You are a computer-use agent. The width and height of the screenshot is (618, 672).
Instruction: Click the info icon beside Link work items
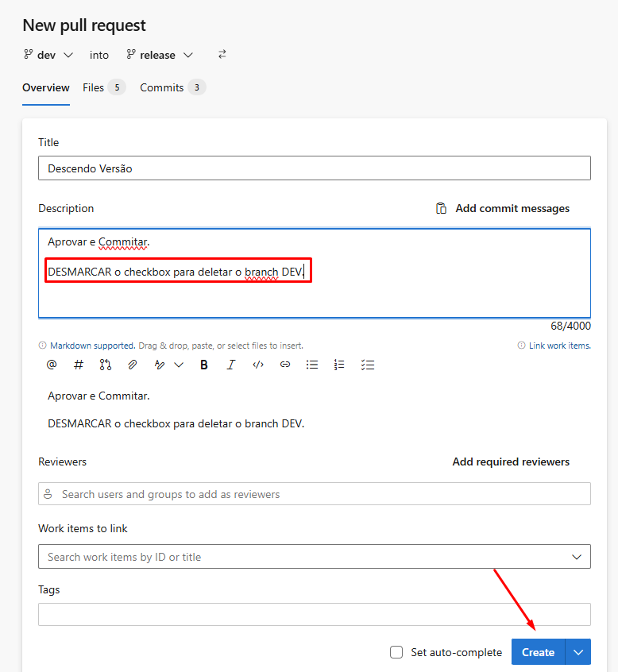(521, 346)
